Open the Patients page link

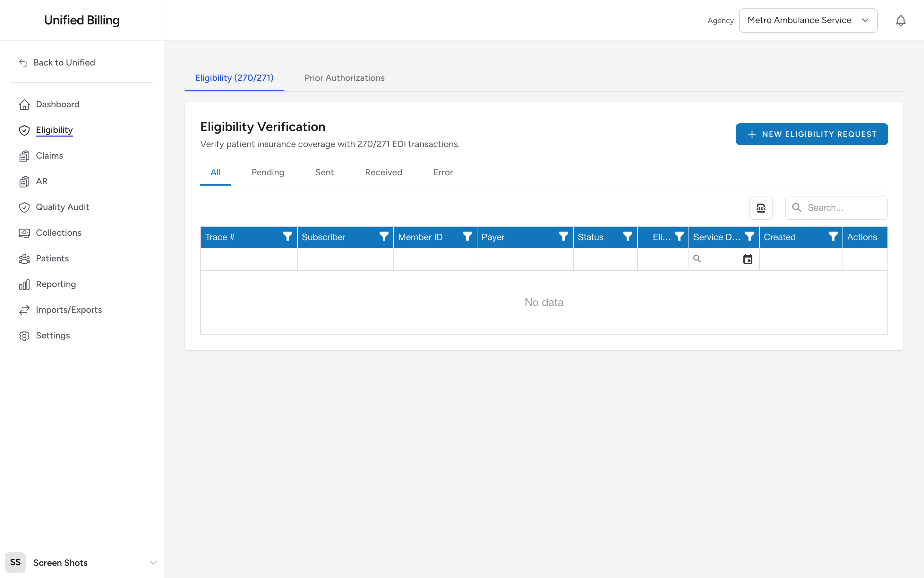click(52, 259)
